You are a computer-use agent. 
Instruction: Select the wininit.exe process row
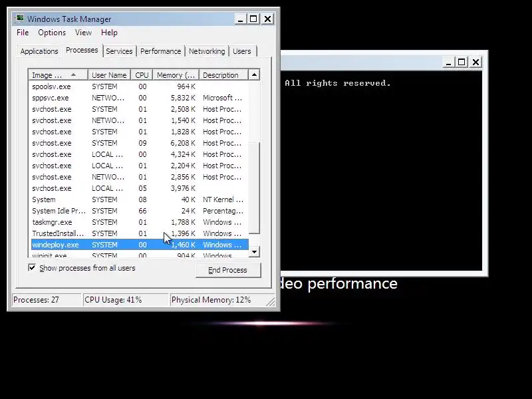(140, 255)
